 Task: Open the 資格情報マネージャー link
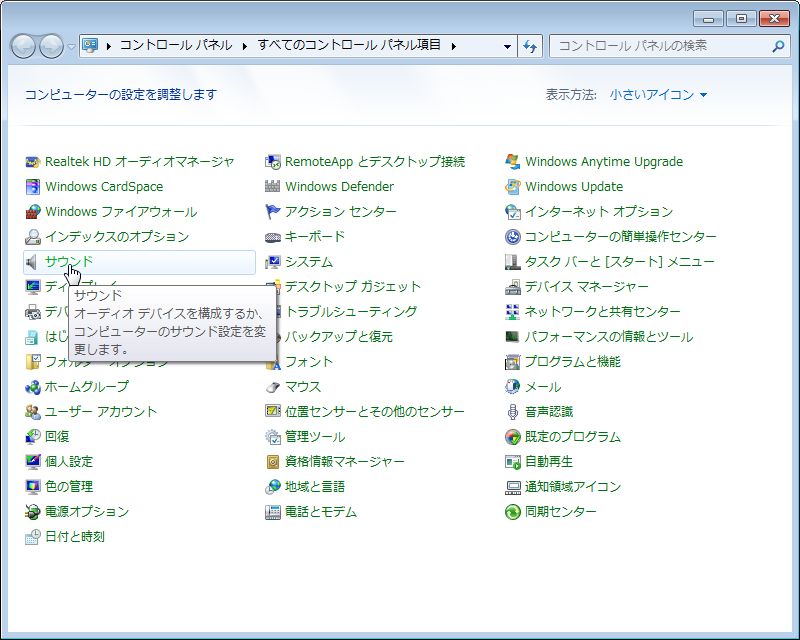click(x=345, y=462)
